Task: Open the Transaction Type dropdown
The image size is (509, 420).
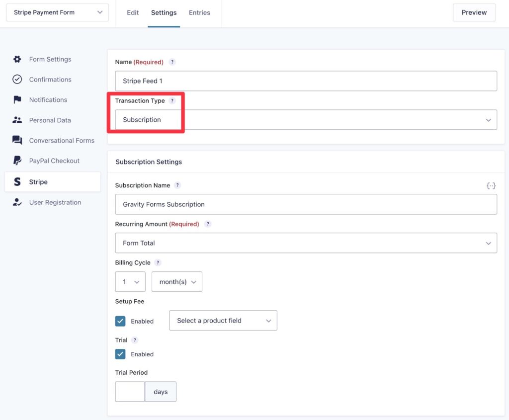Action: click(x=305, y=120)
